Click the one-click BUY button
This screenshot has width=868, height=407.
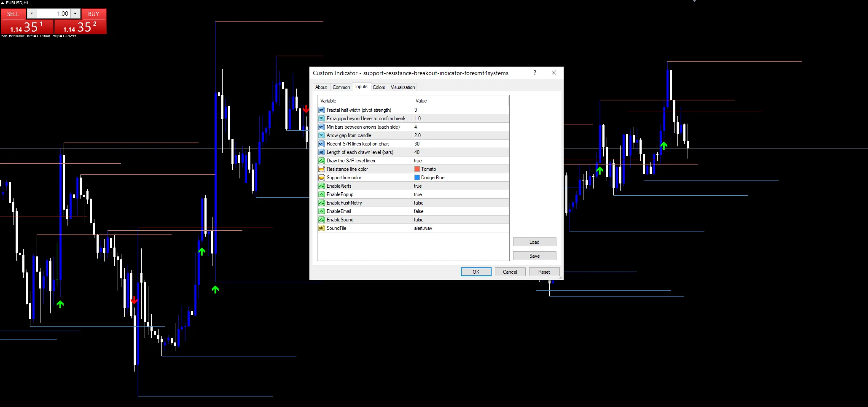click(x=94, y=14)
